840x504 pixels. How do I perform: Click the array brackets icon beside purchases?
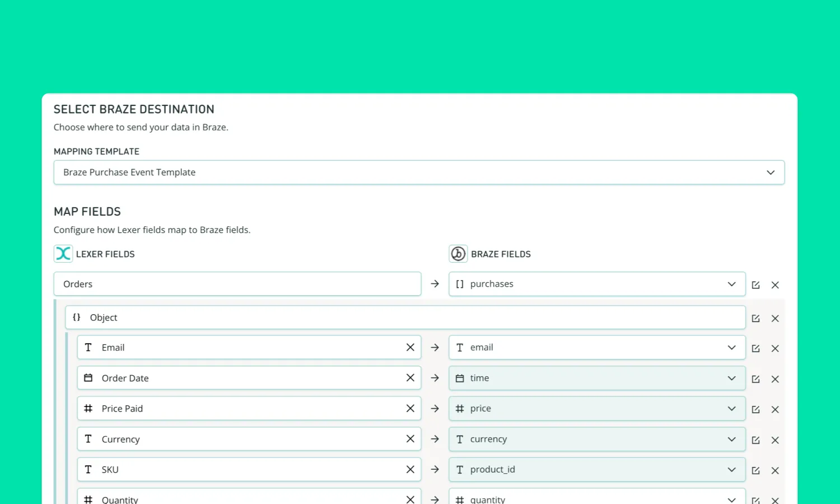click(x=460, y=284)
